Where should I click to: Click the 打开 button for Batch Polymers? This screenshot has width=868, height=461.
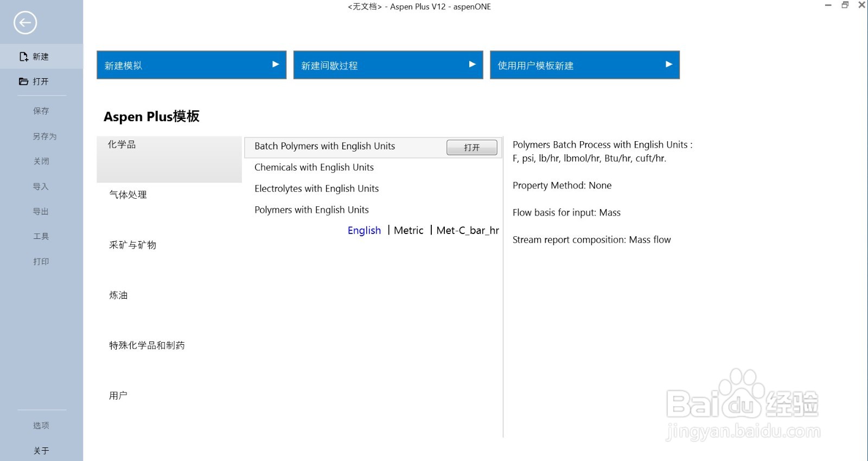pyautogui.click(x=472, y=147)
